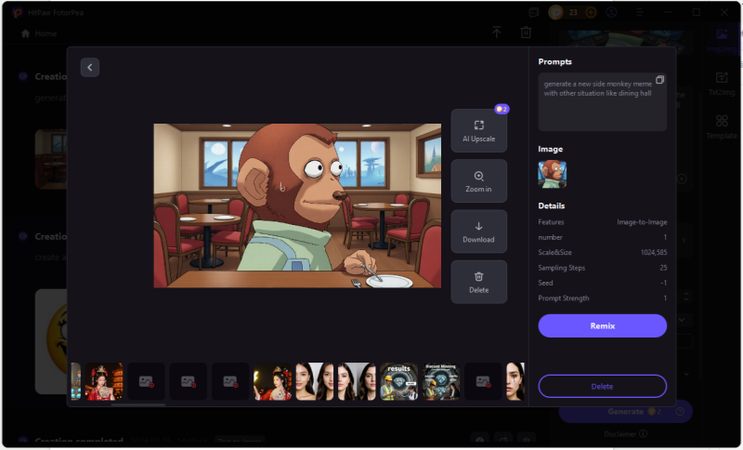Click the upload arrow icon in top bar
Viewport: 743px width, 450px height.
coord(497,32)
